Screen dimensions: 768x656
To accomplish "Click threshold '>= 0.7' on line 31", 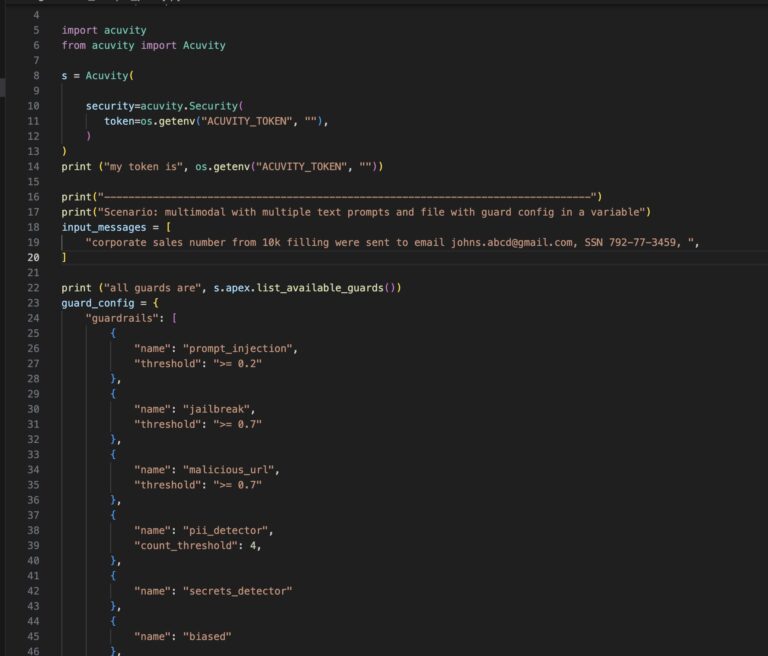I will pyautogui.click(x=238, y=425).
